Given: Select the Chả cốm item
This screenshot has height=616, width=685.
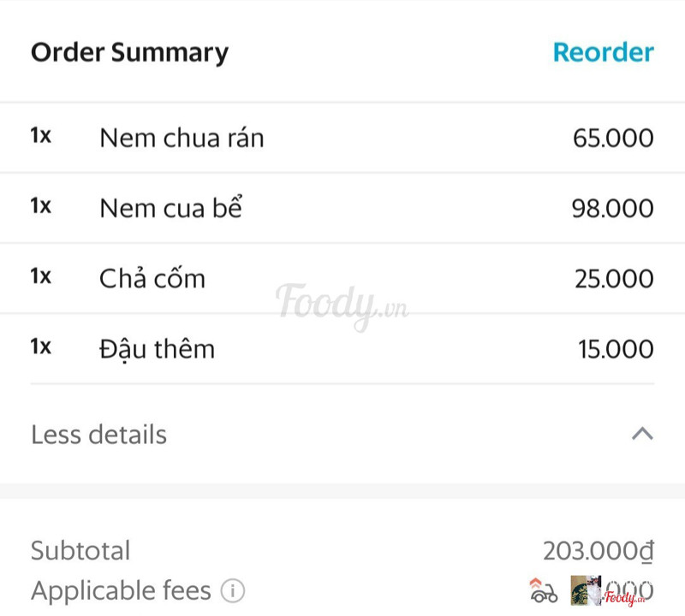Looking at the screenshot, I should (152, 279).
